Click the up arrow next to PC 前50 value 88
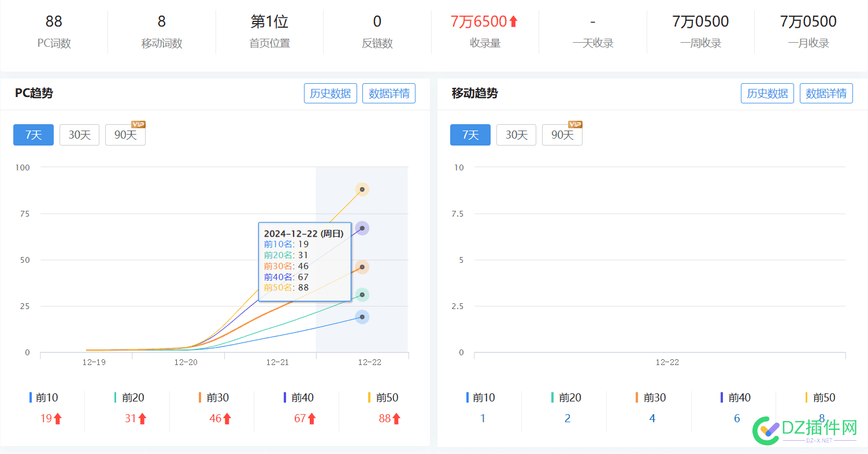This screenshot has width=868, height=454. pyautogui.click(x=396, y=419)
